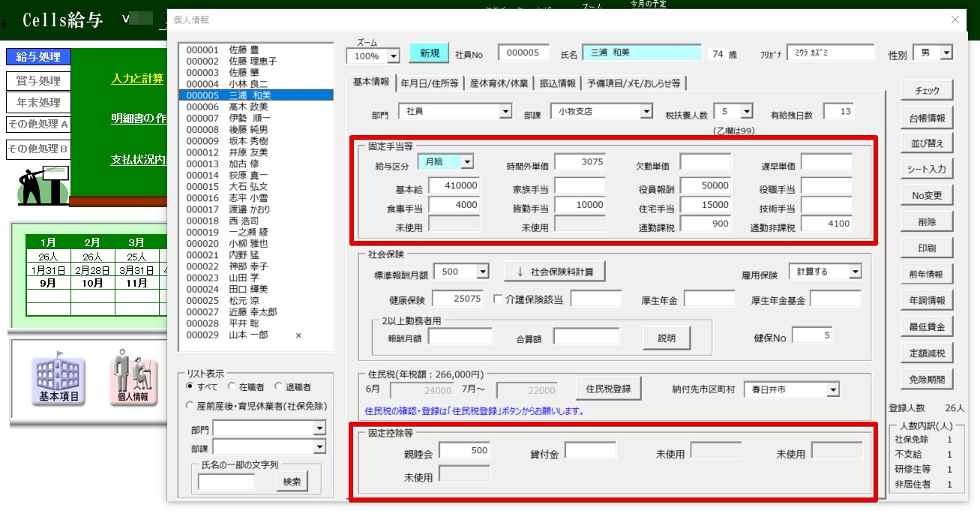Open the 給与区分 dropdown
This screenshot has height=511, width=980.
[466, 161]
